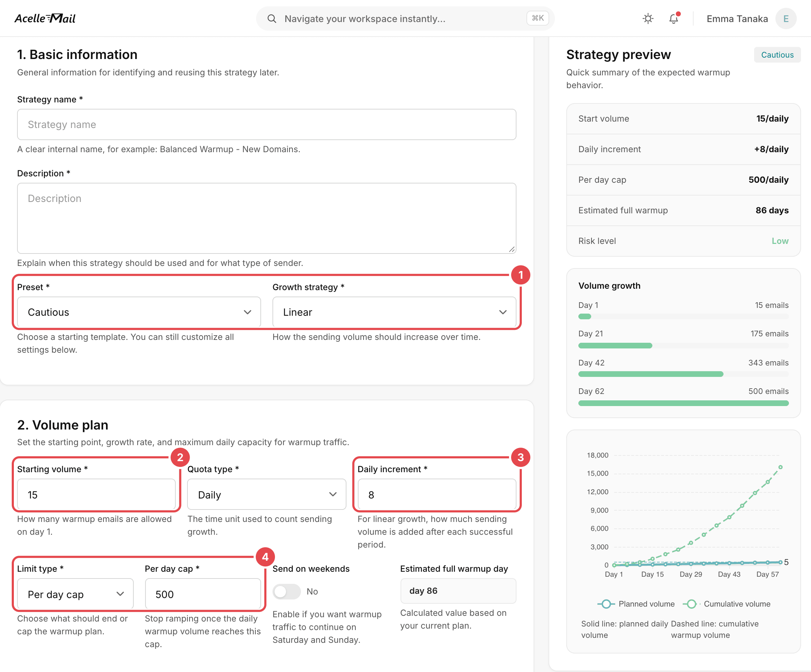This screenshot has width=811, height=672.
Task: Click the search magnifier icon
Action: pyautogui.click(x=272, y=18)
